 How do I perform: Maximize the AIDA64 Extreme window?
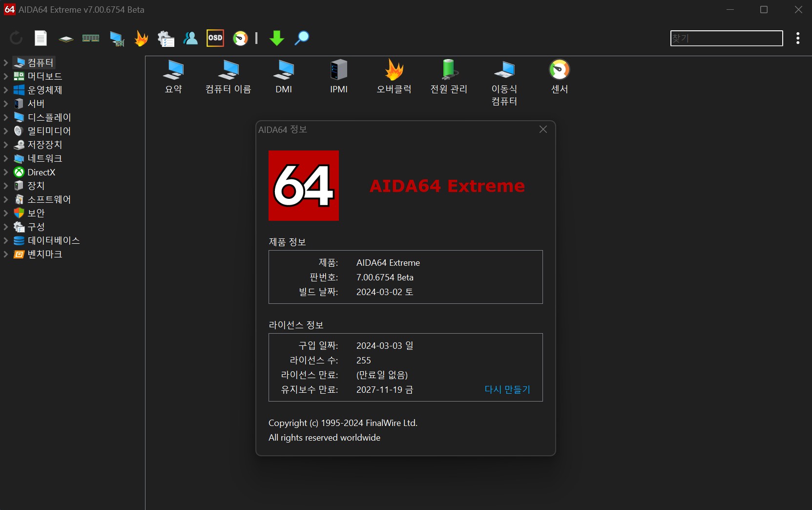click(x=764, y=10)
